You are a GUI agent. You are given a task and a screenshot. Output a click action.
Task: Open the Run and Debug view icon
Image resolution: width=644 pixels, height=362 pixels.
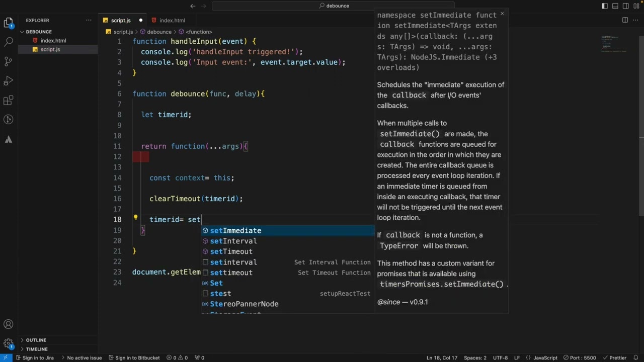(9, 81)
